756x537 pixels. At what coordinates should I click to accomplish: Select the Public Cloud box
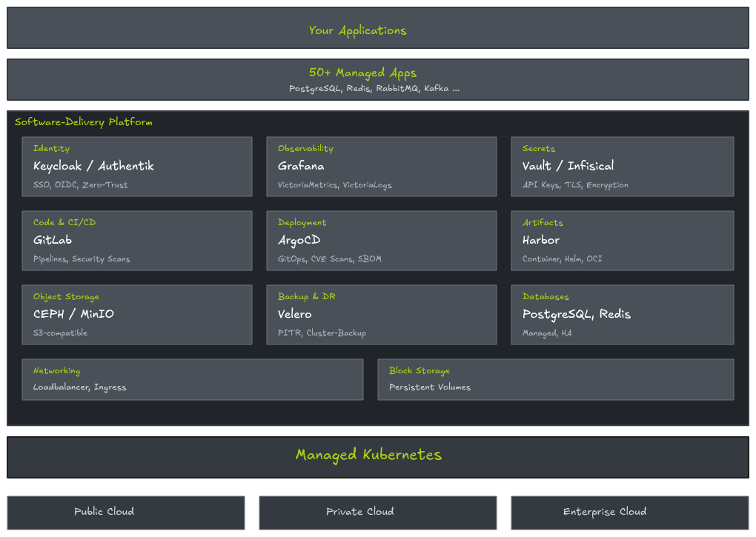pos(126,513)
